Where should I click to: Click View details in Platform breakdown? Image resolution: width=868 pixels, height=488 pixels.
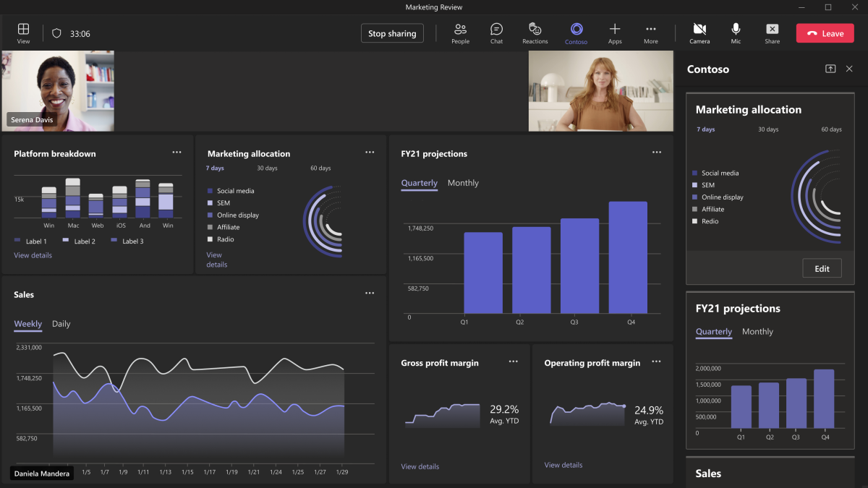(x=33, y=255)
